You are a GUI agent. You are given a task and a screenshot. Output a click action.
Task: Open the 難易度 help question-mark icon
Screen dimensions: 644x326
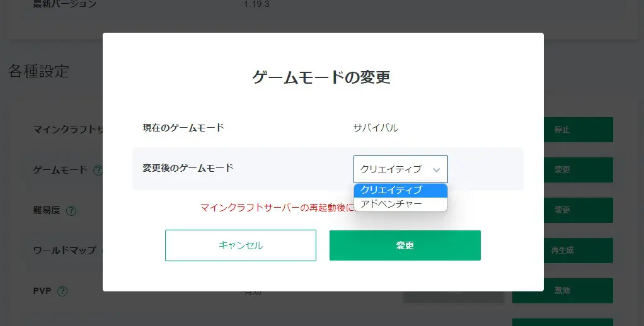coord(71,210)
